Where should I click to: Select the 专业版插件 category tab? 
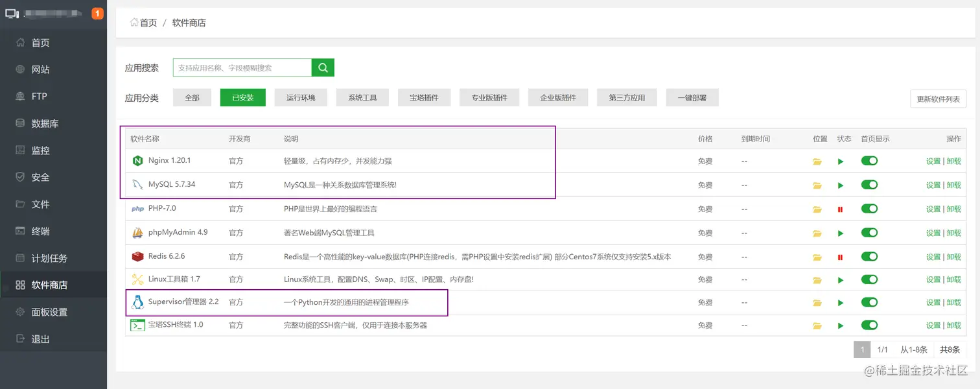click(x=489, y=98)
